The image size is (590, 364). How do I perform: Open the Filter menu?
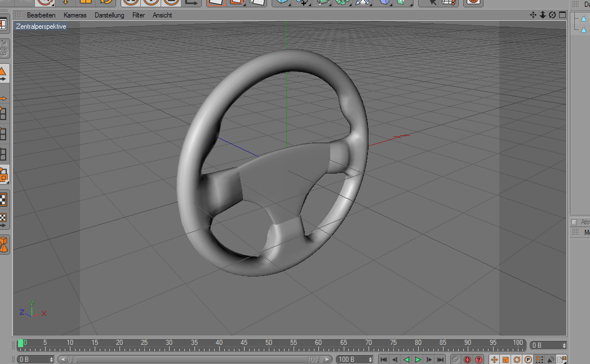[139, 15]
